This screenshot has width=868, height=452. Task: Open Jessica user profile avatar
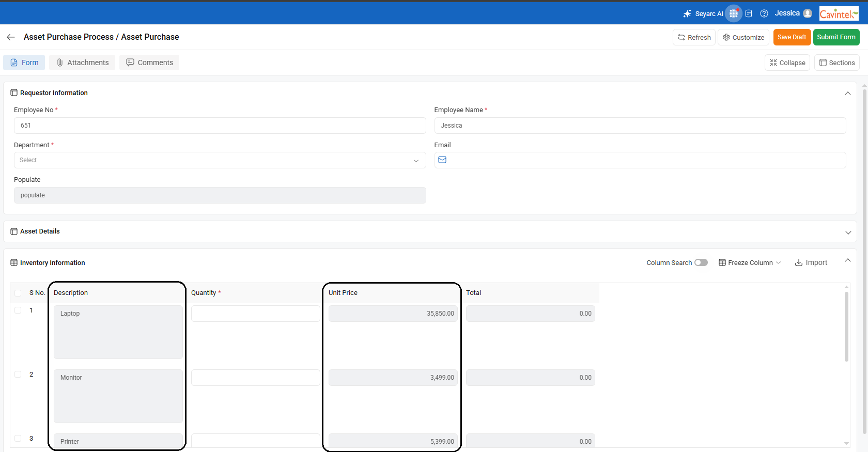tap(808, 13)
